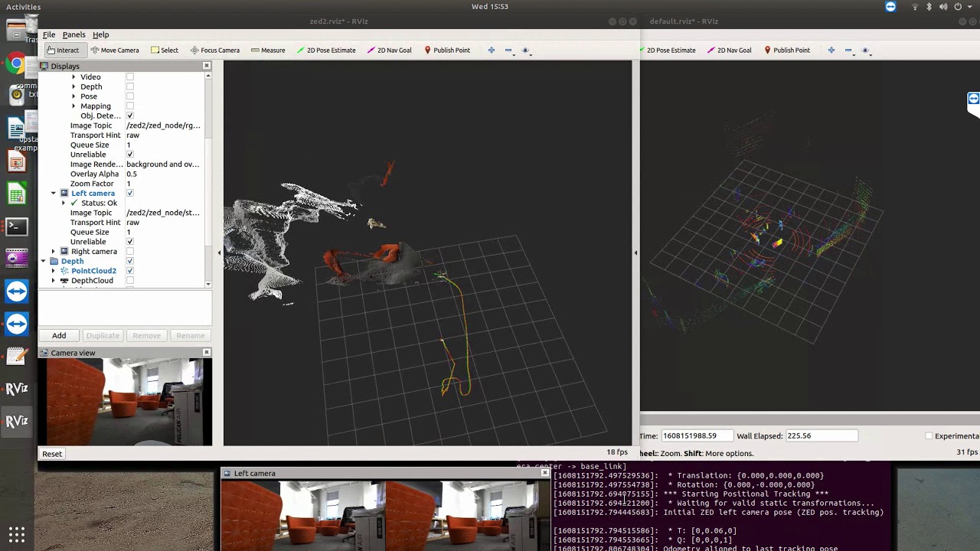Click the Image Render background and ov... value
This screenshot has height=551, width=980.
[162, 164]
